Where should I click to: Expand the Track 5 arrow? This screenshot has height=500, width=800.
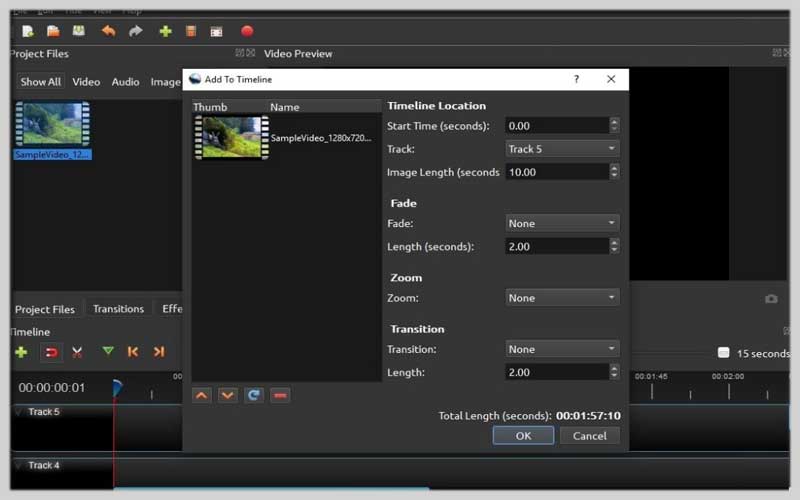(19, 412)
